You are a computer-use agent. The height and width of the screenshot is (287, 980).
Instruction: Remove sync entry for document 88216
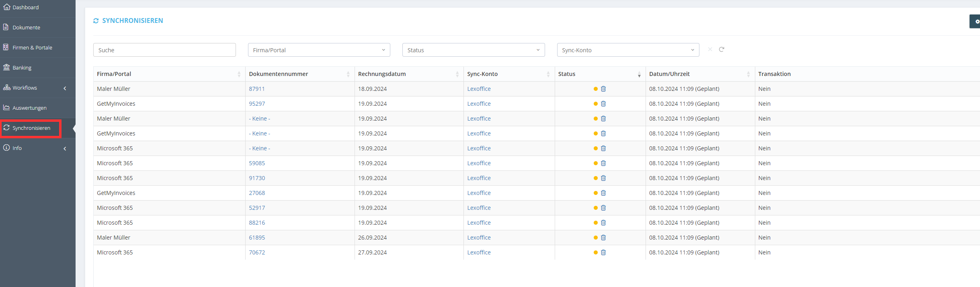coord(603,223)
